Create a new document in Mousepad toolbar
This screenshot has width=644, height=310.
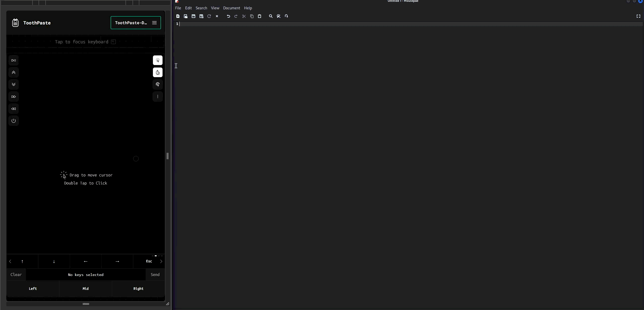(x=178, y=16)
